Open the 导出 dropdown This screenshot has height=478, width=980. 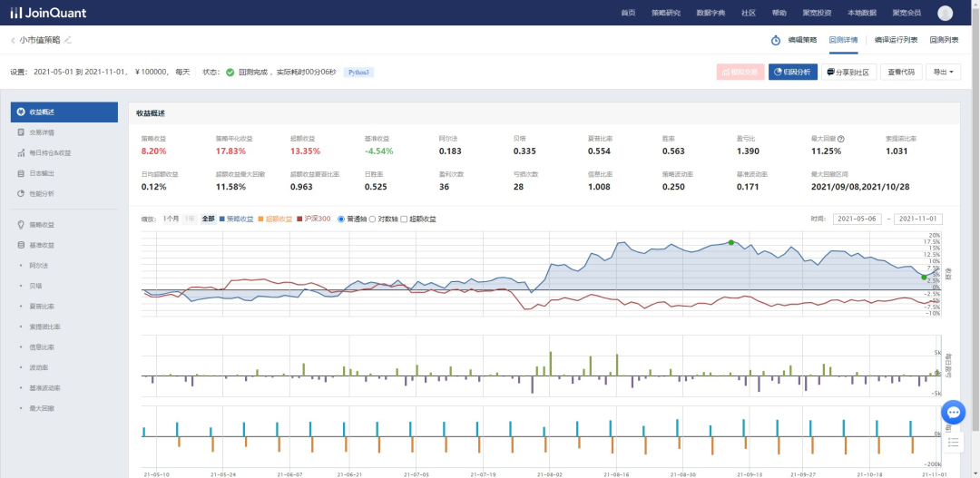[942, 73]
